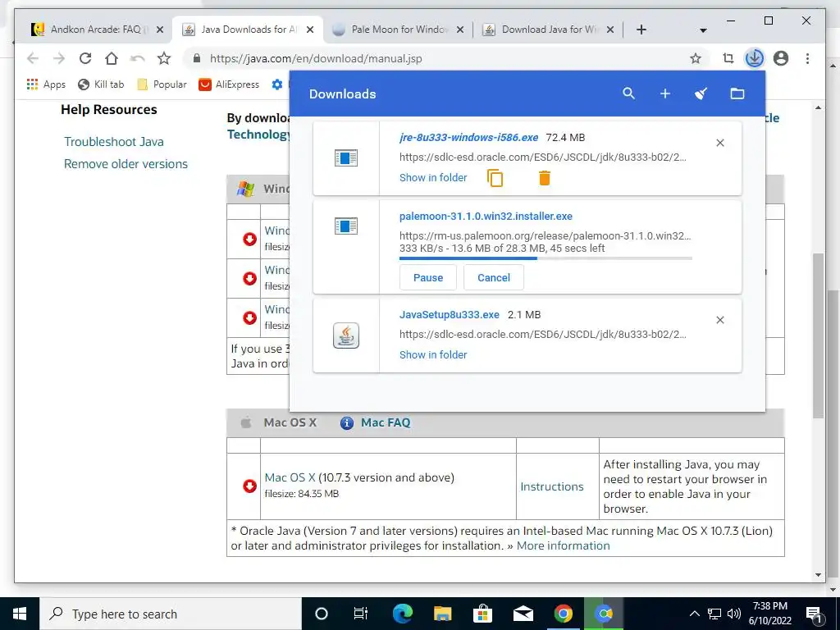The width and height of the screenshot is (840, 630).
Task: Open Microsoft Store from taskbar
Action: [482, 614]
